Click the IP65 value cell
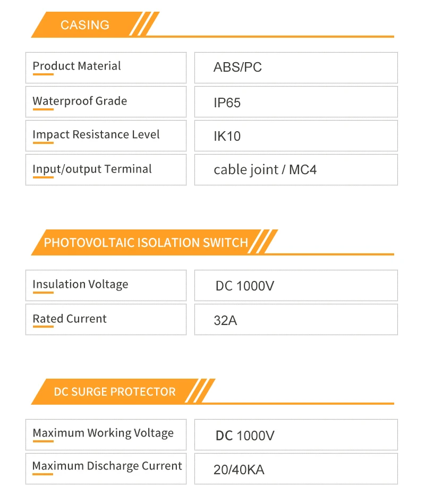 (296, 101)
